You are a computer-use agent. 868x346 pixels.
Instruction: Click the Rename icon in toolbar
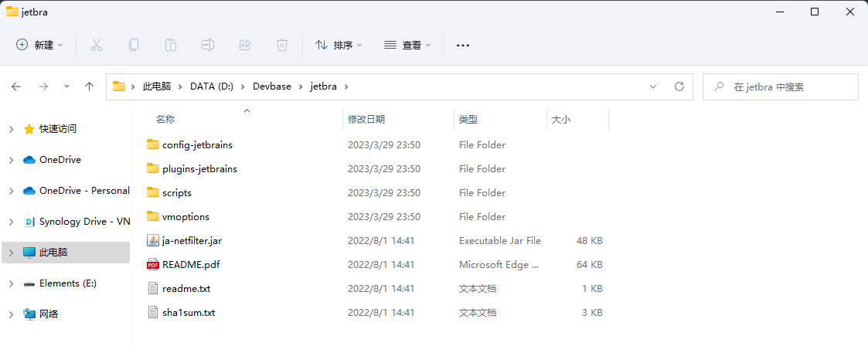208,46
